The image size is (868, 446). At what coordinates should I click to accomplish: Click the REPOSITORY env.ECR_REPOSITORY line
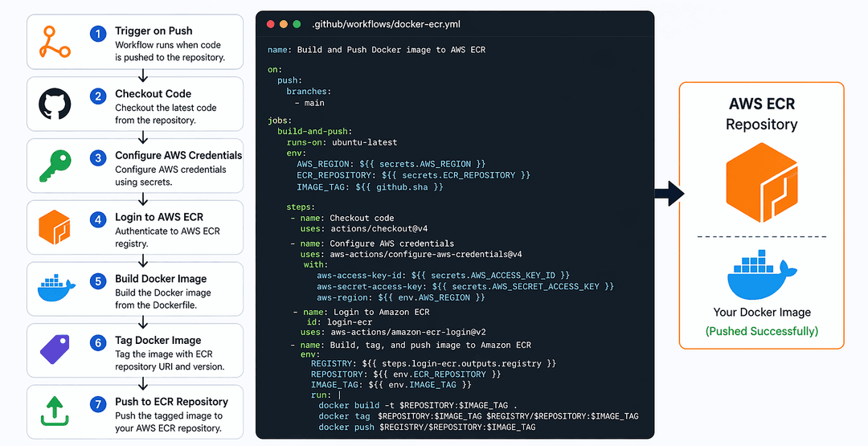pos(406,374)
